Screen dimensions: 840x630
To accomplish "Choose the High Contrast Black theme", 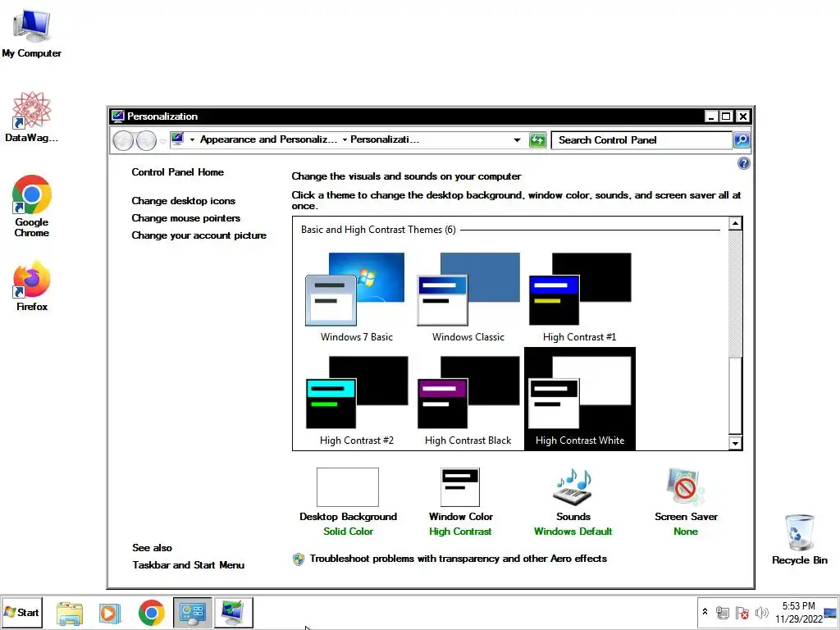I will (468, 399).
